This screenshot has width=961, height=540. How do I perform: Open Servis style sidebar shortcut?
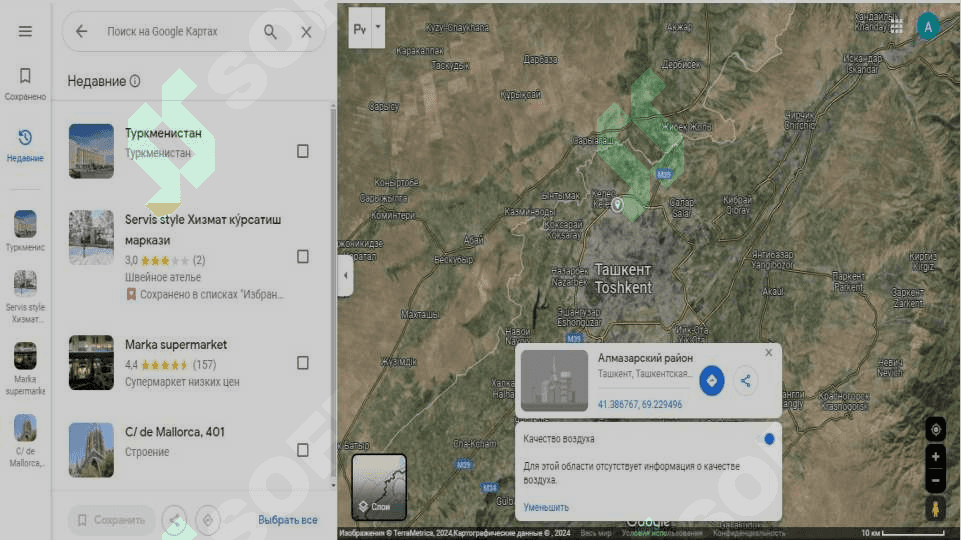pos(25,297)
